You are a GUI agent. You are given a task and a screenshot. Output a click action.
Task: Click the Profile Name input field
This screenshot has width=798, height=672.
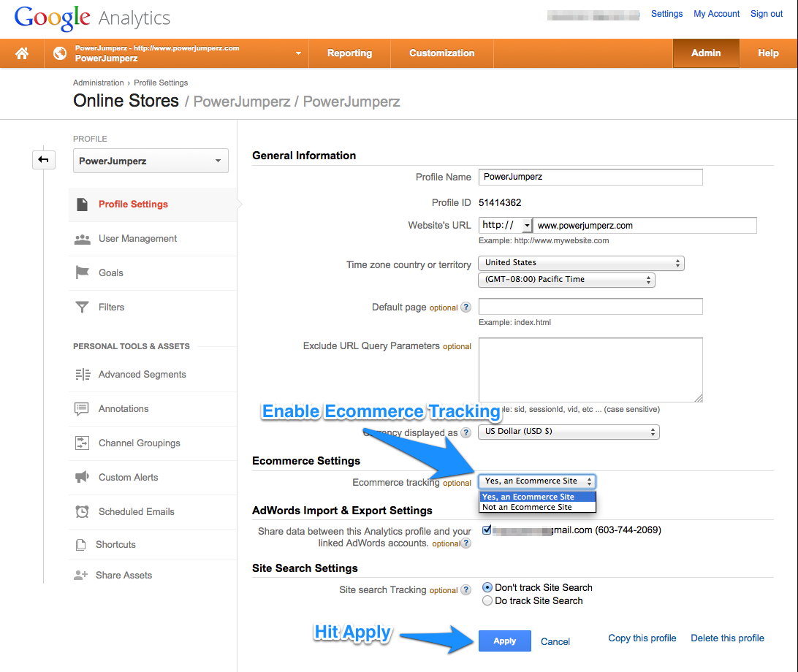[590, 177]
